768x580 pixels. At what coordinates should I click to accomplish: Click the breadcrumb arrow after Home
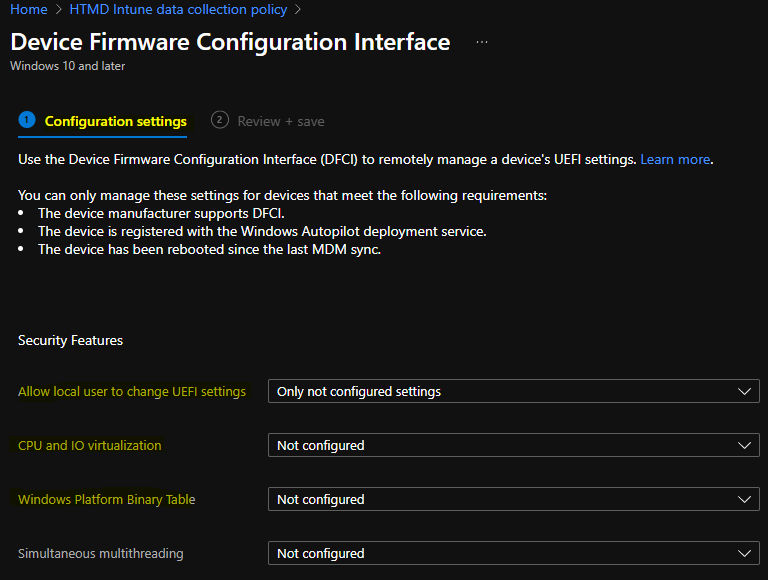[x=58, y=10]
